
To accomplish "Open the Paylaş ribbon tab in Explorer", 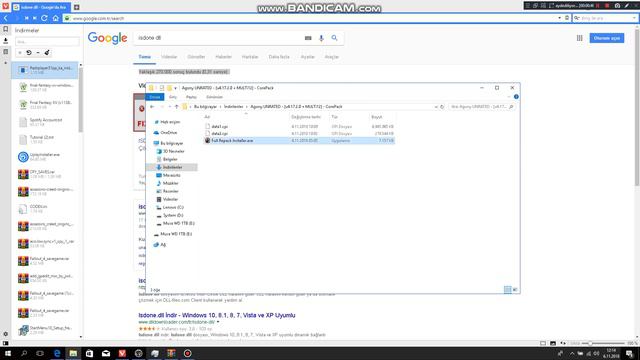I will [191, 97].
